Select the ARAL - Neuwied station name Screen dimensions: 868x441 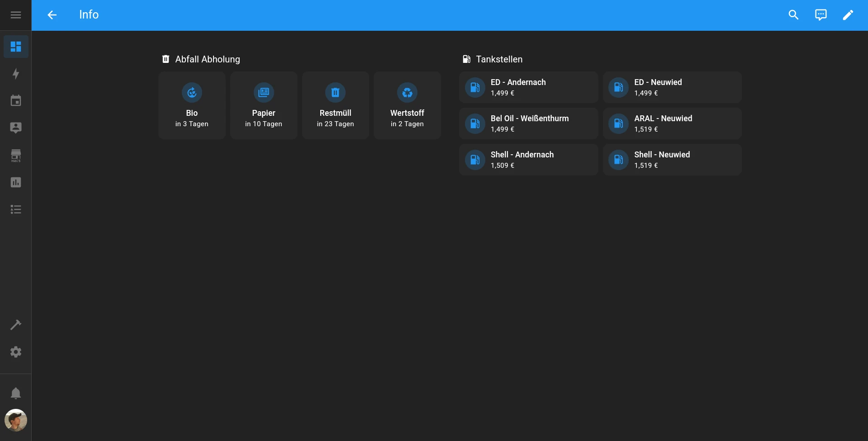pyautogui.click(x=663, y=119)
